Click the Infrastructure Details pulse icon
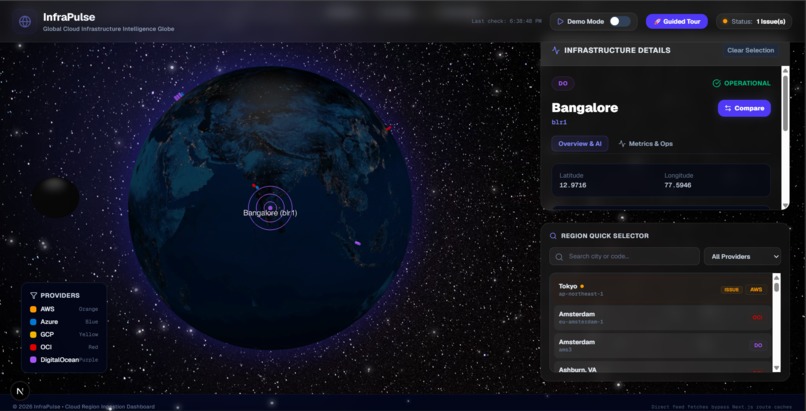 pyautogui.click(x=556, y=50)
